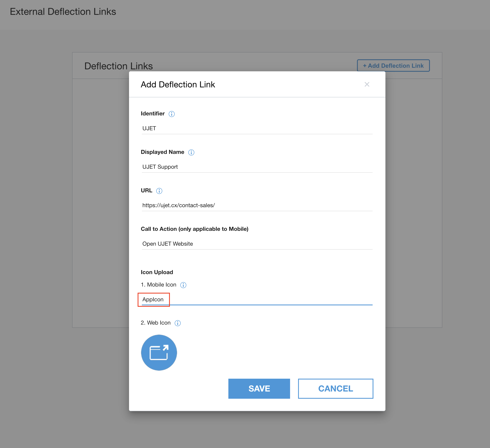Click the Identifier info icon
Viewport: 490px width, 448px height.
click(172, 114)
